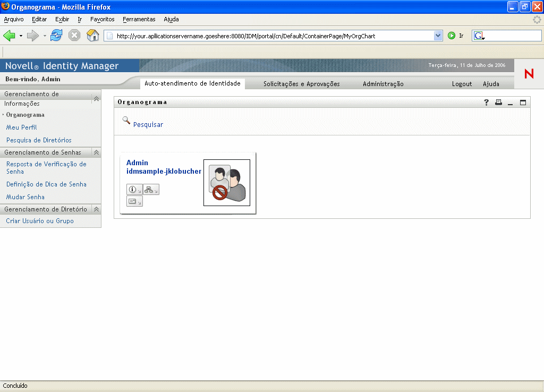Open the Forward button history dropdown
Screen dimensions: 544x392
(x=45, y=36)
